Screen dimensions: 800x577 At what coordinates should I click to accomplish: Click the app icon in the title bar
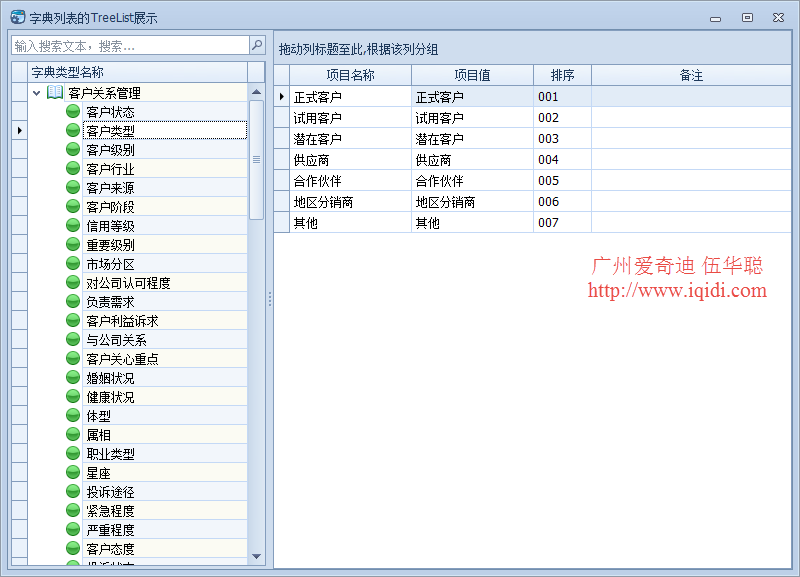[18, 17]
